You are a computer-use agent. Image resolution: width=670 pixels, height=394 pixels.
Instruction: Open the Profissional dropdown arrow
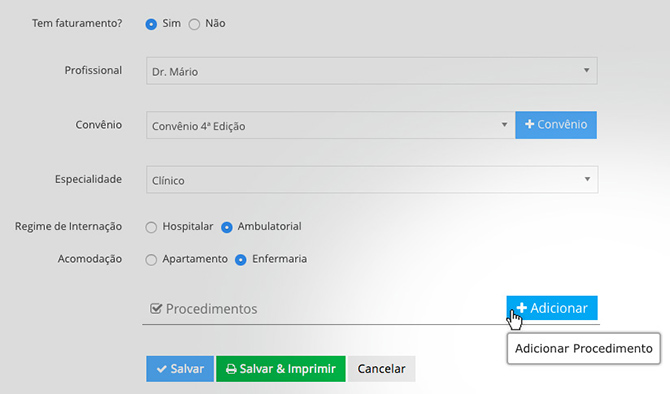[x=587, y=70]
